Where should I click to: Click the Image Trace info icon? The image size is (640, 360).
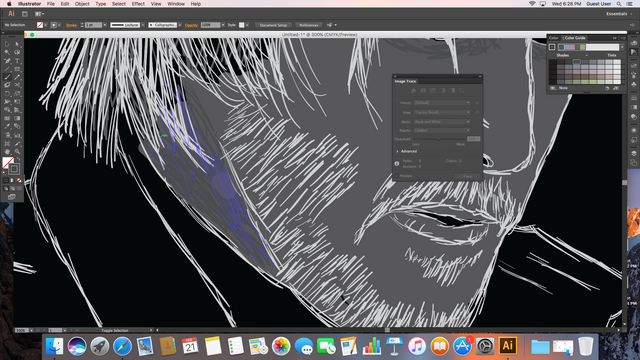pos(397,163)
